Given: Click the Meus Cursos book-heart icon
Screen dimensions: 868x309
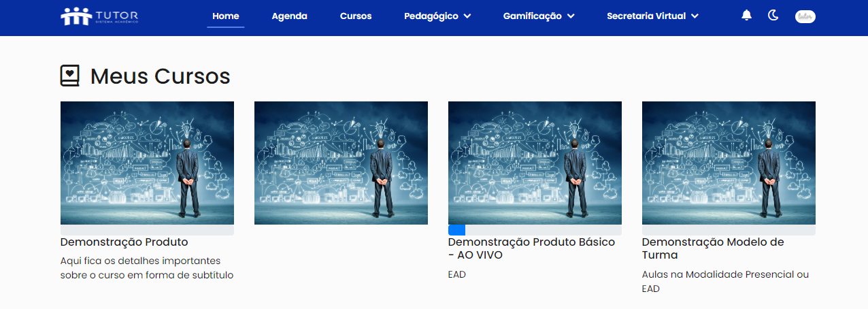Looking at the screenshot, I should click(x=69, y=76).
